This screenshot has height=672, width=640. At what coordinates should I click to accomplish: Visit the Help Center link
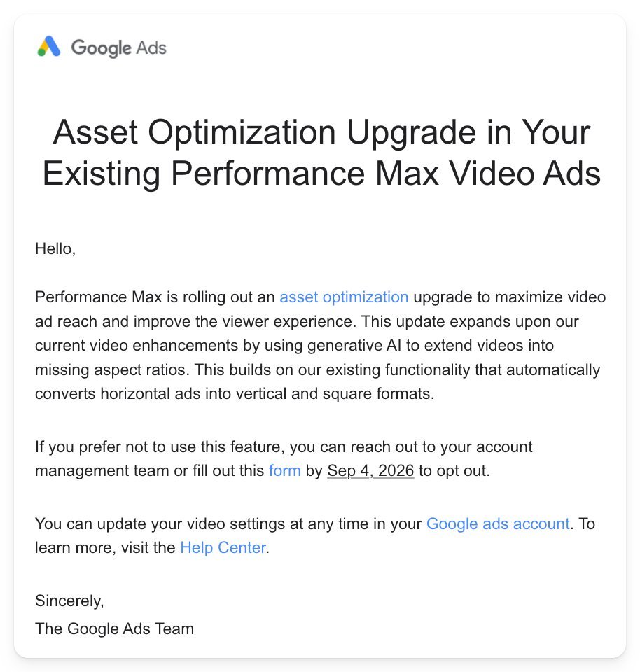pos(223,547)
